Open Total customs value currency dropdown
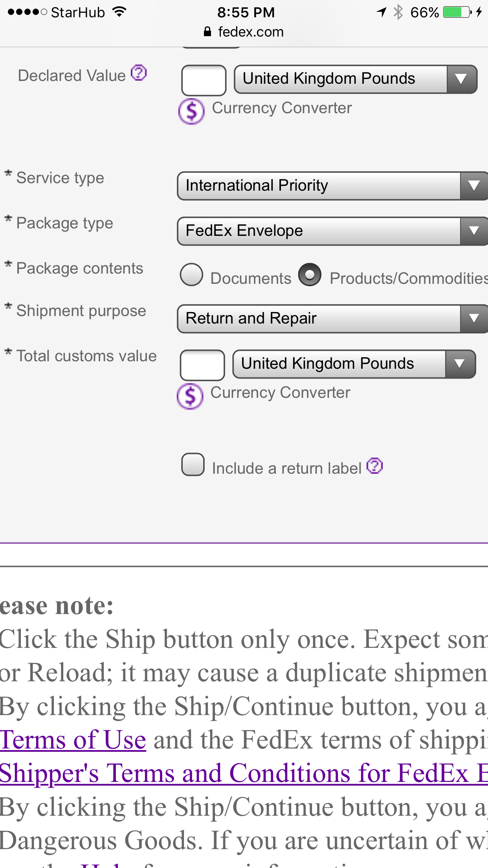 354,364
